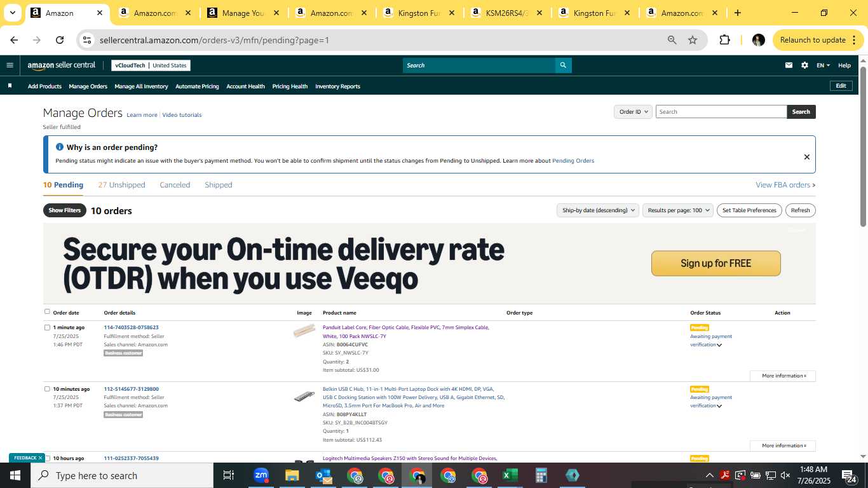868x488 pixels.
Task: Click the teal search magnifier button
Action: point(563,65)
